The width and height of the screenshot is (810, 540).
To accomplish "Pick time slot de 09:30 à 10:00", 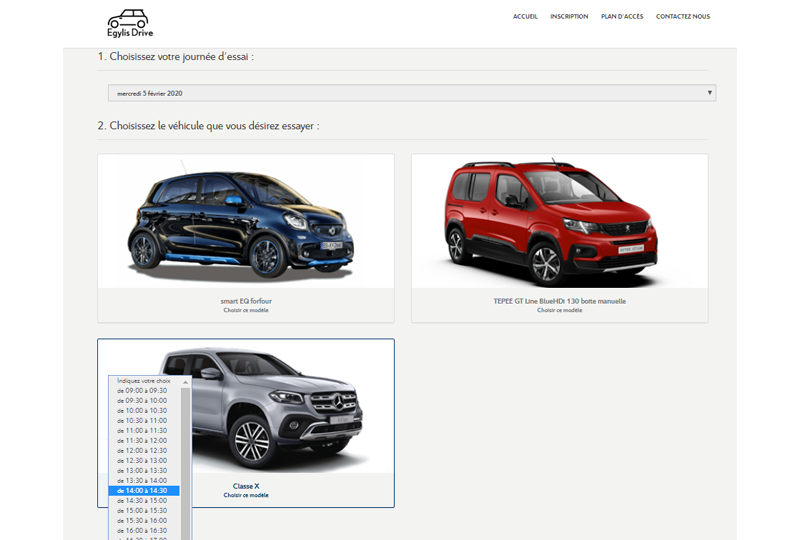I will [x=144, y=400].
